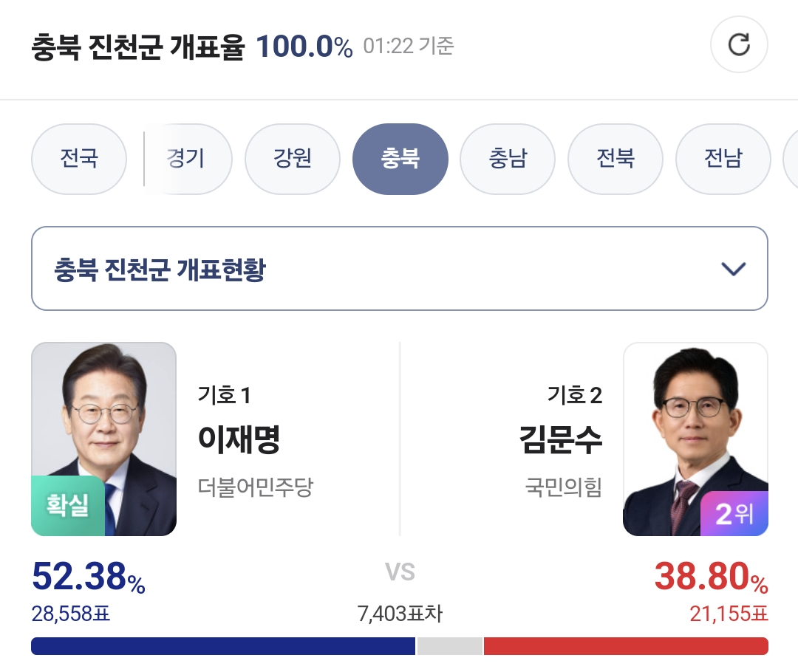Click the refresh icon button
Image resolution: width=798 pixels, height=672 pixels.
click(738, 45)
